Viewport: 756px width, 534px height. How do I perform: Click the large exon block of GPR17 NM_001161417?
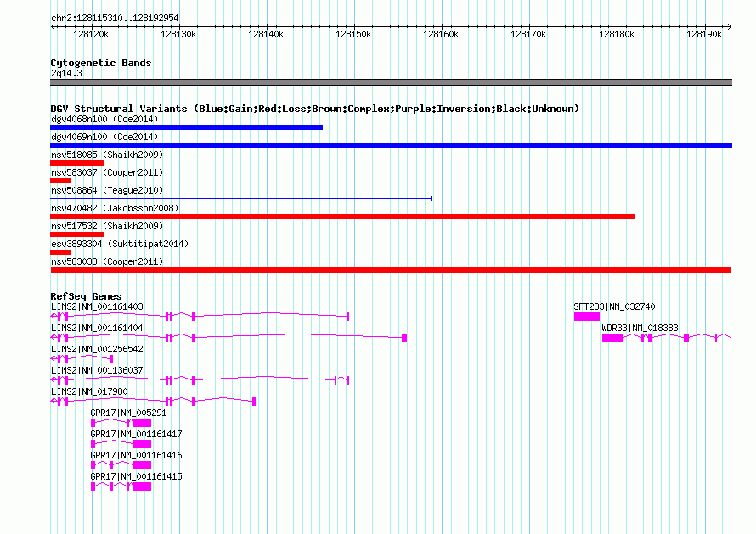click(142, 444)
